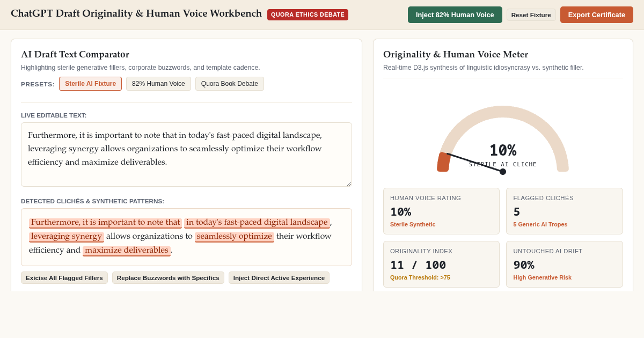Click the flagged phrase 'seamlessly optimize'
The height and width of the screenshot is (338, 644).
click(235, 237)
